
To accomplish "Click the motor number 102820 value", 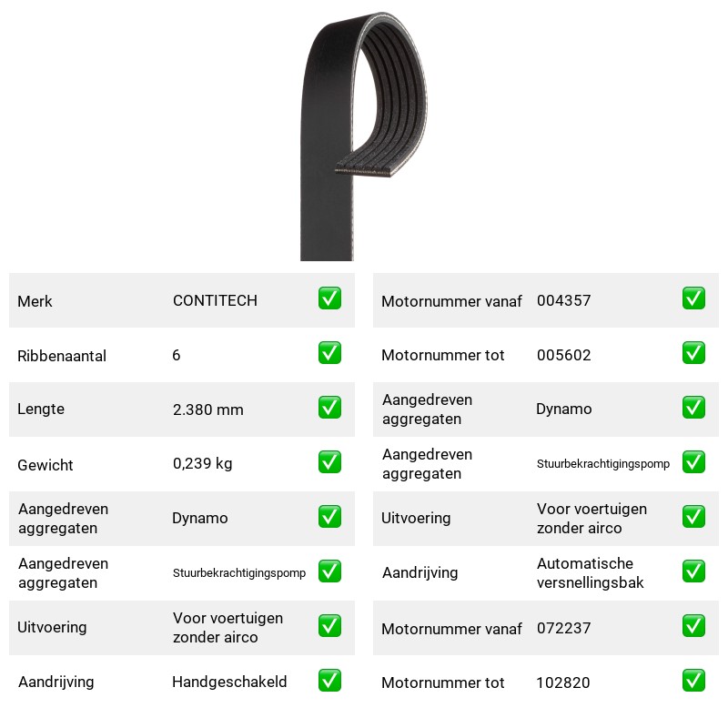I will (x=563, y=682).
